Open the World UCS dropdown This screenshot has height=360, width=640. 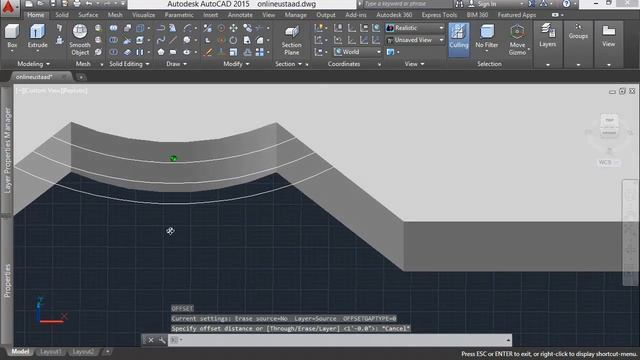point(358,52)
